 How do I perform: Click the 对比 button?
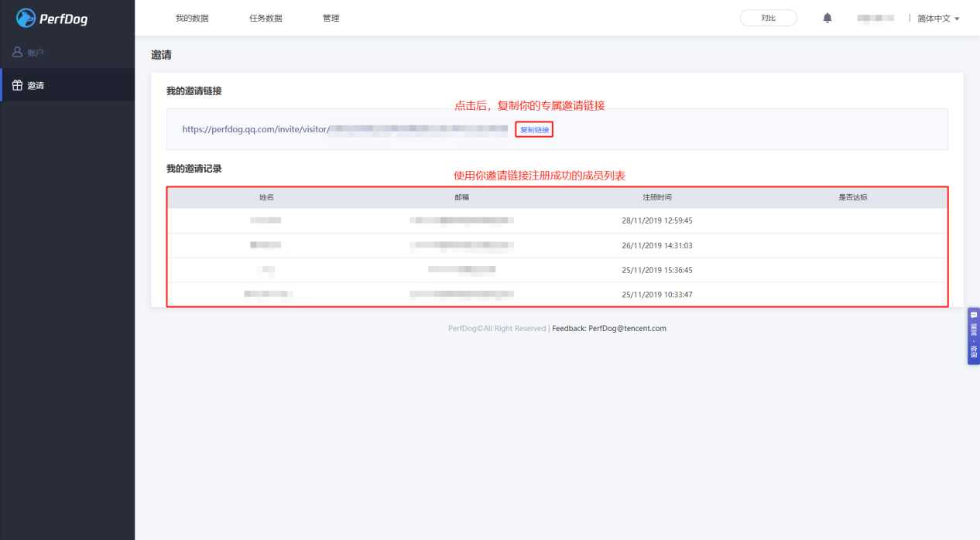pos(769,18)
